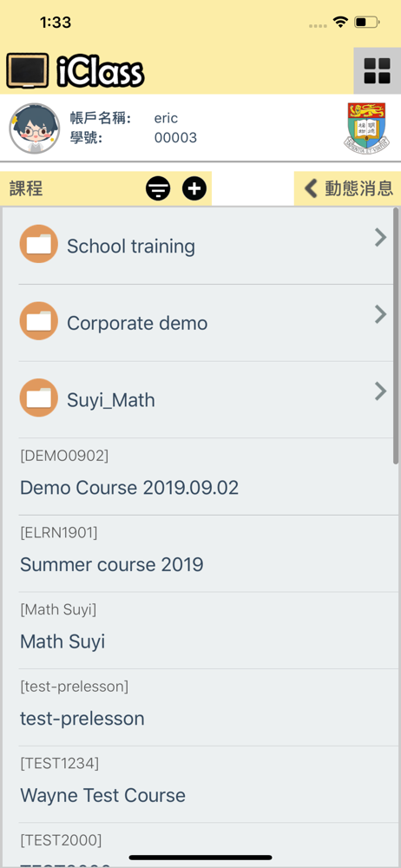Expand Suyi_Math folder with its chevron
The width and height of the screenshot is (401, 868).
coord(380,391)
